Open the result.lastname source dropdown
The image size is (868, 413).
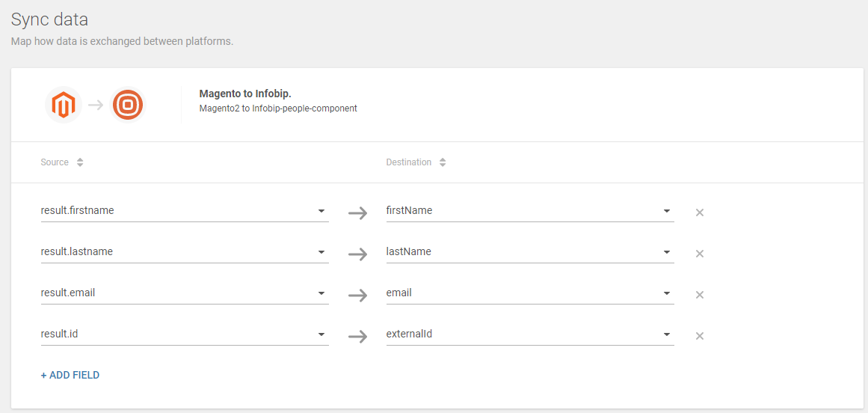[321, 252]
